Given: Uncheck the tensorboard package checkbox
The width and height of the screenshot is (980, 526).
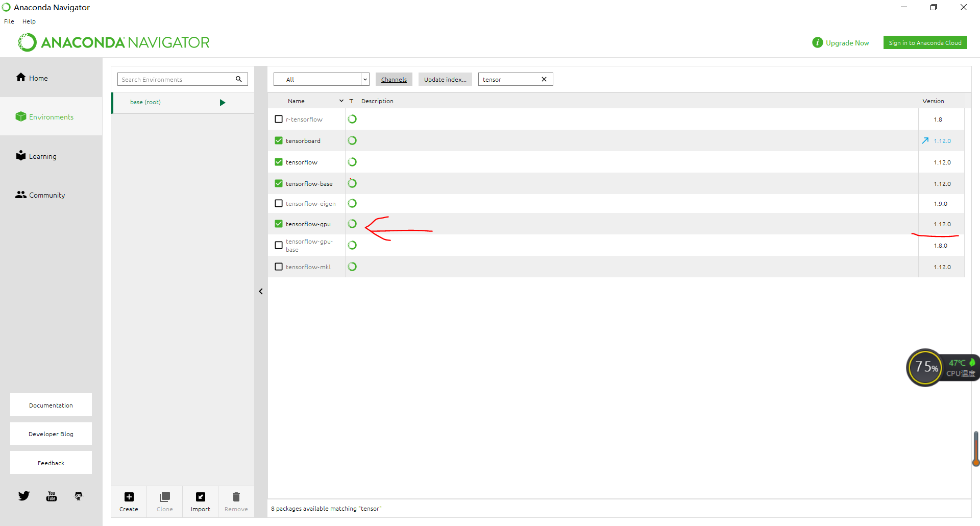Looking at the screenshot, I should tap(279, 140).
